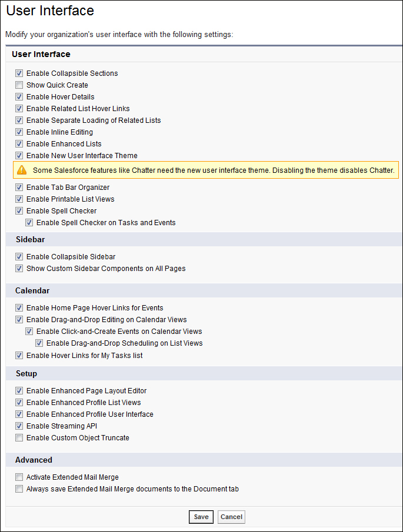Screen dimensions: 403x532
Task: Disable Enable Inline Editing option
Action: coord(19,132)
